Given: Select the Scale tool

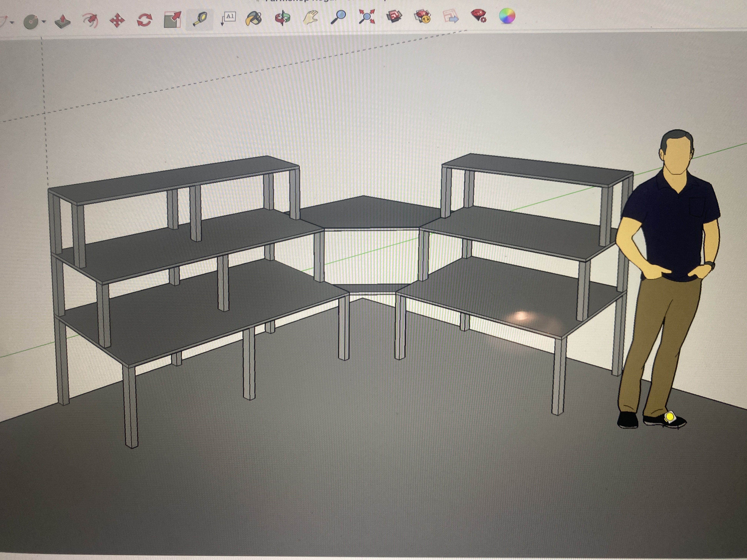Looking at the screenshot, I should [172, 20].
